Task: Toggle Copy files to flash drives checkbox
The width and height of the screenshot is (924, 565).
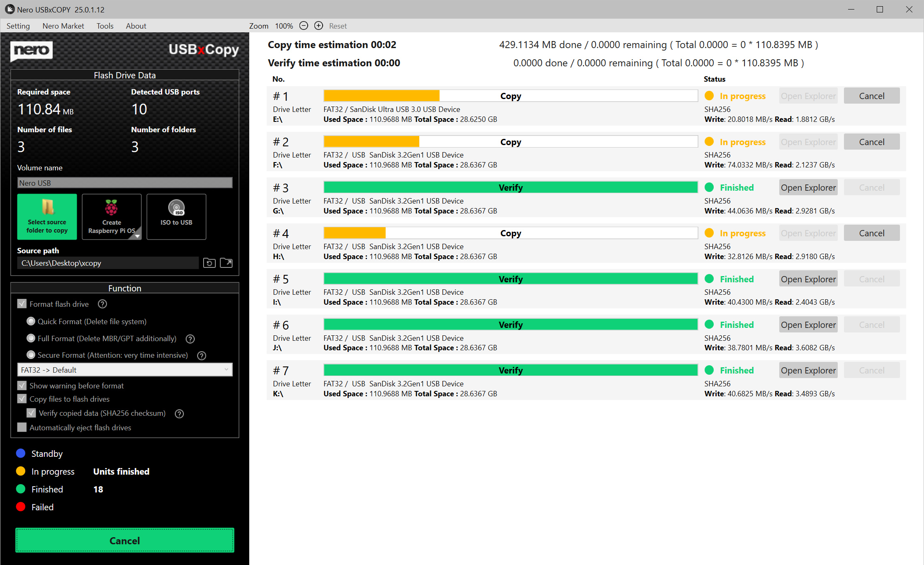Action: 22,399
